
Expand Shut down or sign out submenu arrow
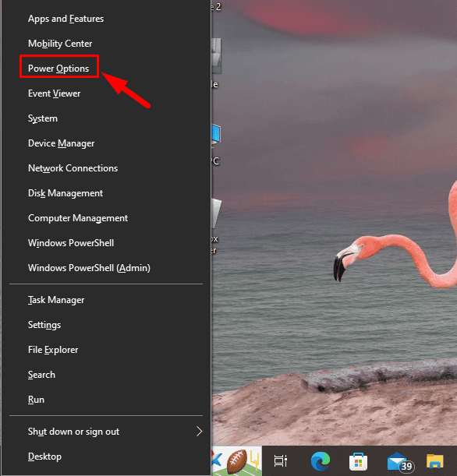tap(200, 431)
